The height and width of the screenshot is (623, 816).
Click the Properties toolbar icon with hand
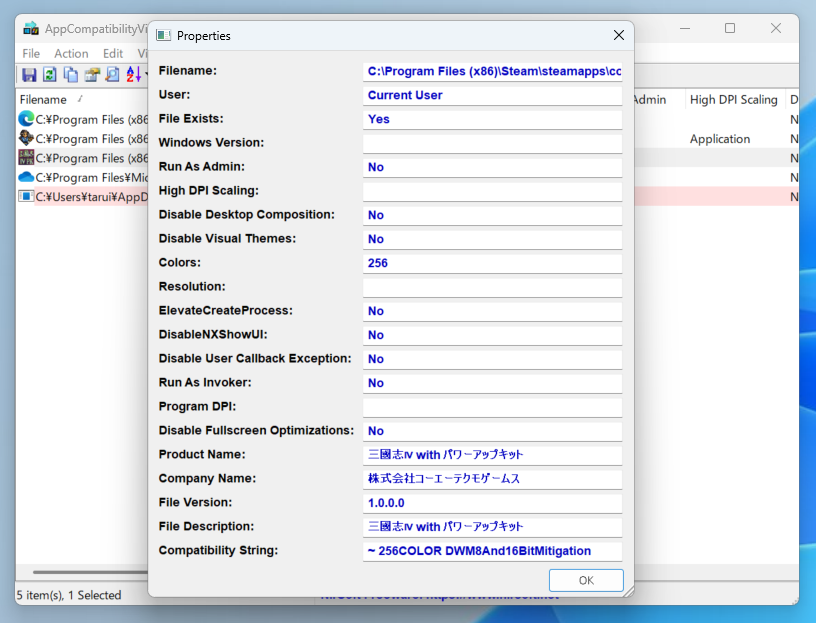coord(92,75)
